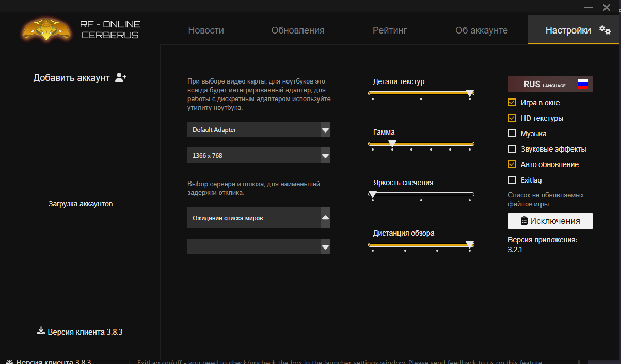Click the RUS language button

550,84
